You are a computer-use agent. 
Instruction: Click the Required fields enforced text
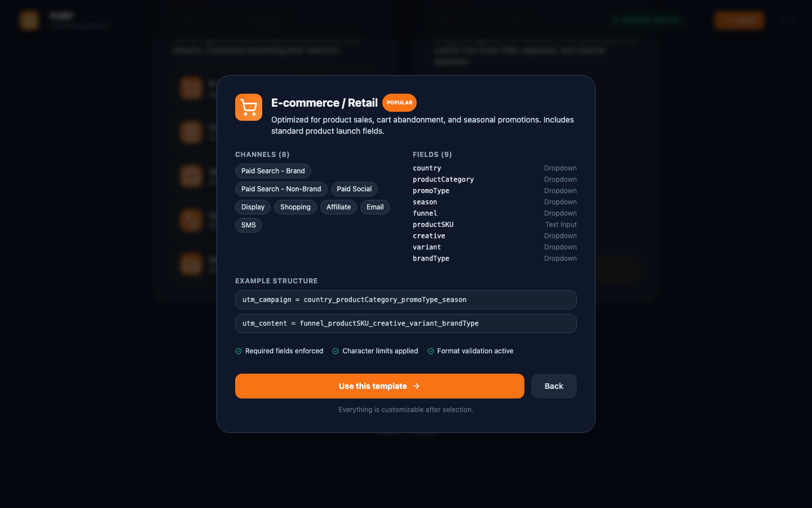(x=284, y=351)
